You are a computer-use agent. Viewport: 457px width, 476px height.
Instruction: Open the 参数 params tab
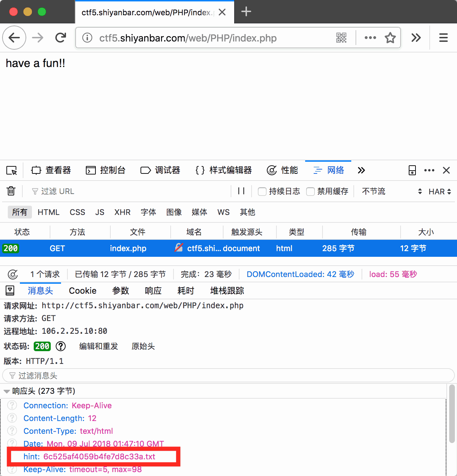point(121,291)
